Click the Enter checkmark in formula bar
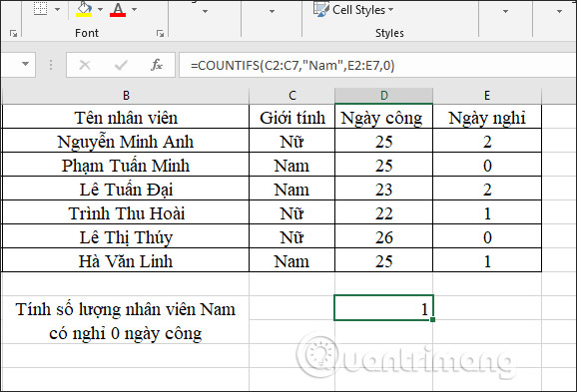Viewport: 577px width, 392px height. pyautogui.click(x=121, y=65)
